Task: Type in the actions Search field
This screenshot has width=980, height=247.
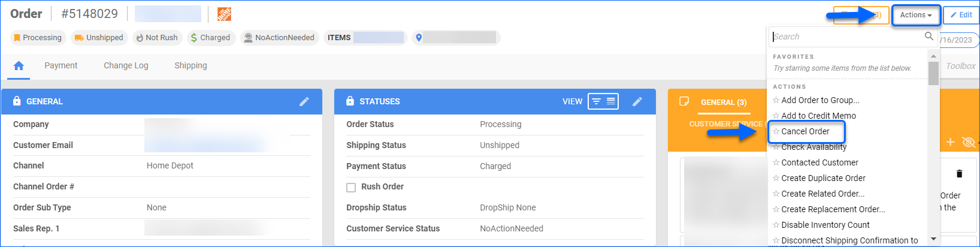Action: [847, 37]
